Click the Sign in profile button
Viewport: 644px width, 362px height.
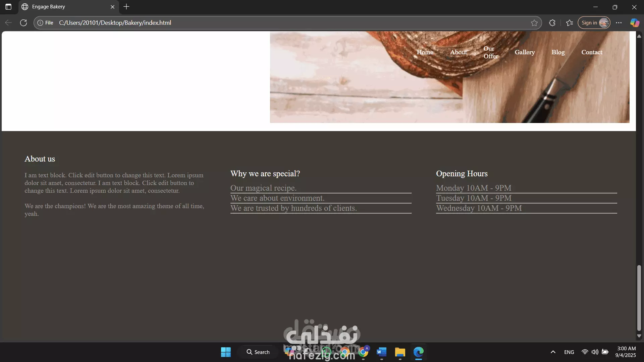[594, 23]
